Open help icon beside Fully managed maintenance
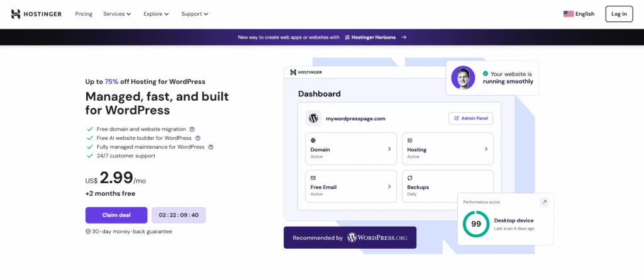This screenshot has height=279, width=644. pos(211,147)
